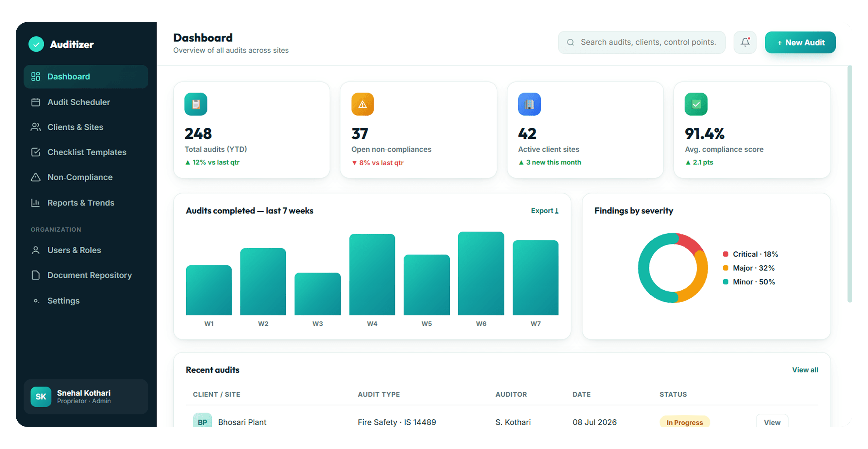
Task: Click the Audit Scheduler calendar icon
Action: tap(36, 102)
